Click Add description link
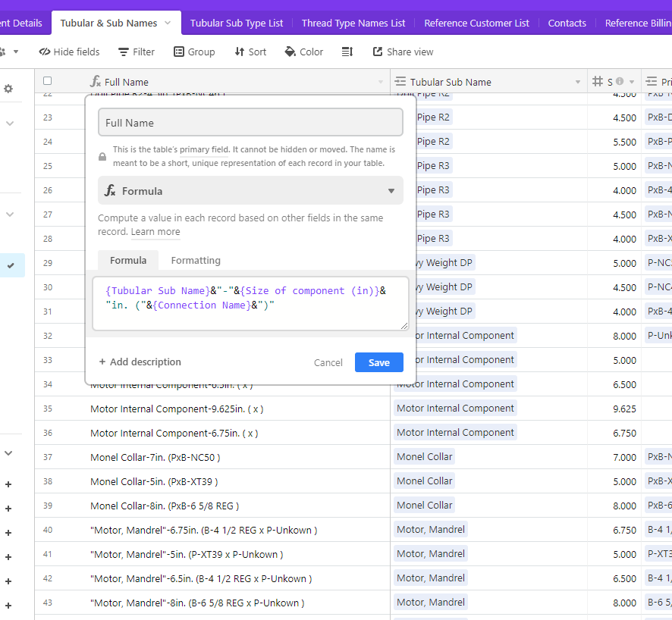This screenshot has width=672, height=620. [x=140, y=362]
